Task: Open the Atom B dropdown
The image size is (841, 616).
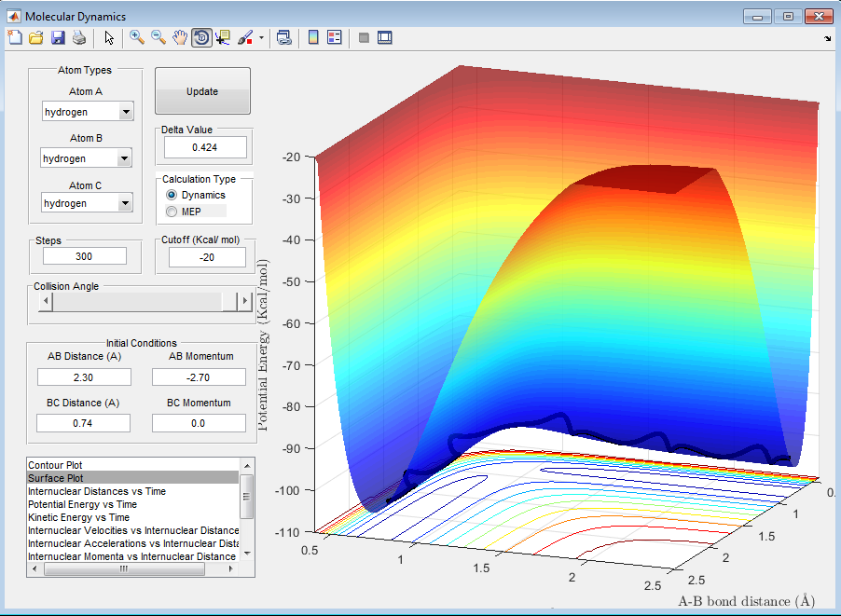Action: [126, 158]
